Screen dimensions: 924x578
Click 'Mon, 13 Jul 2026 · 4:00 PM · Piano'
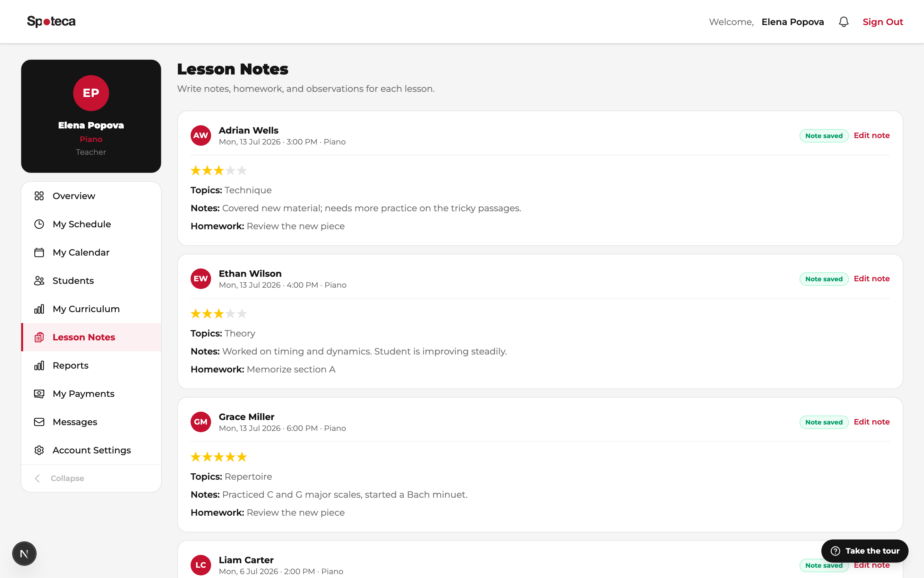click(x=283, y=285)
